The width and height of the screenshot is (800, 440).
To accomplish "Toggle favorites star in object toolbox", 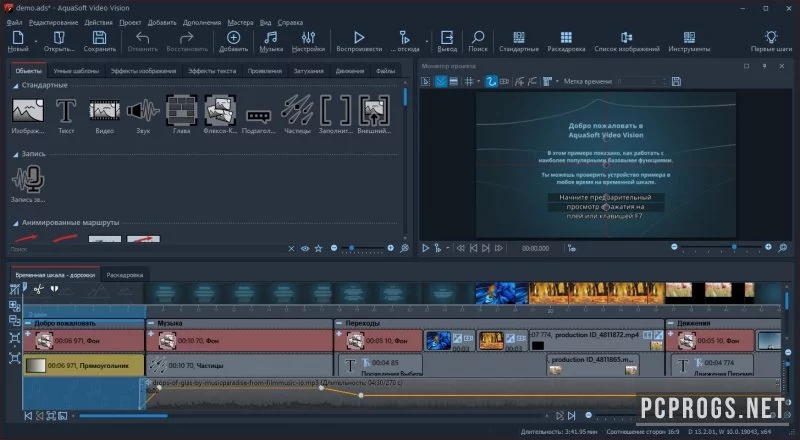I will tap(318, 249).
